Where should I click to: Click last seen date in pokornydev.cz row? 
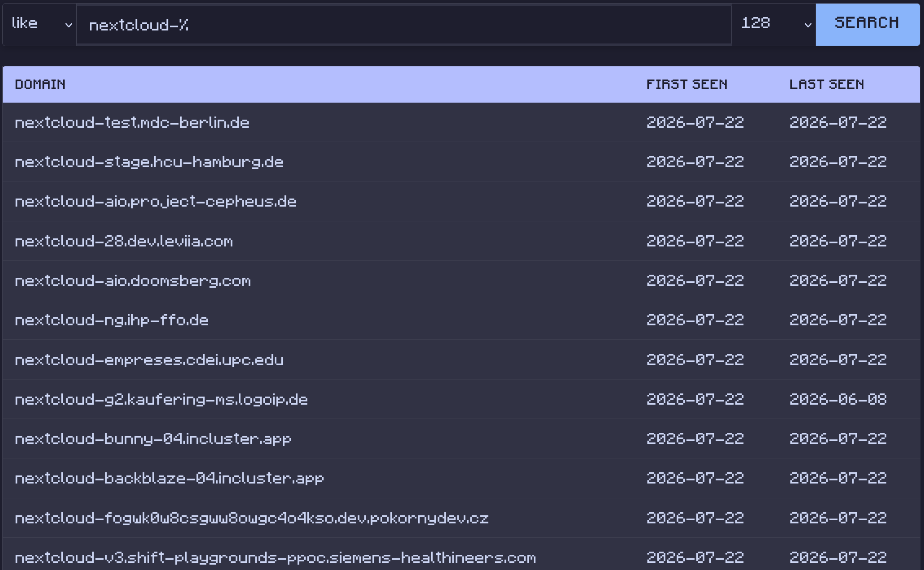click(838, 518)
